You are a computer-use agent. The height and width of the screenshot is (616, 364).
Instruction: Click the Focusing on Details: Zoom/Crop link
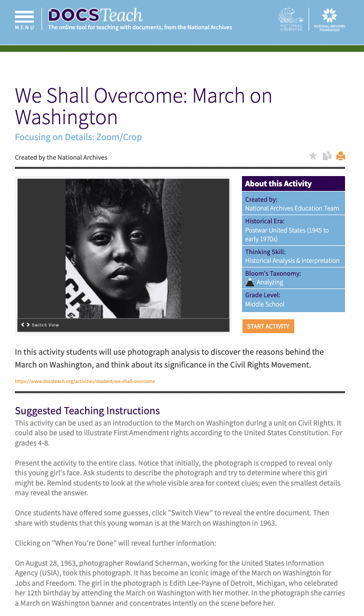point(78,137)
